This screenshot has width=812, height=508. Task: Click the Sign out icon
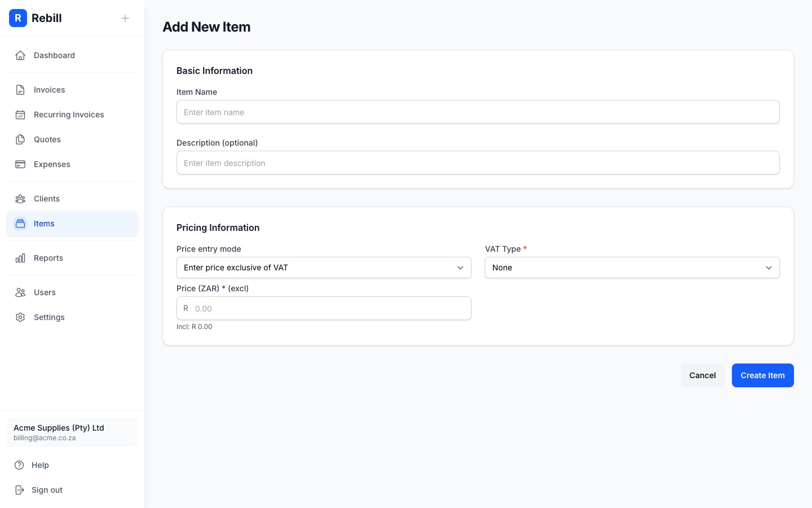[x=20, y=490]
